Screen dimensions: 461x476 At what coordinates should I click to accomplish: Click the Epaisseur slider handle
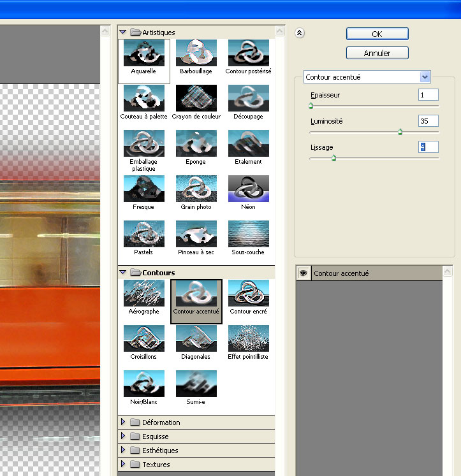[x=311, y=106]
